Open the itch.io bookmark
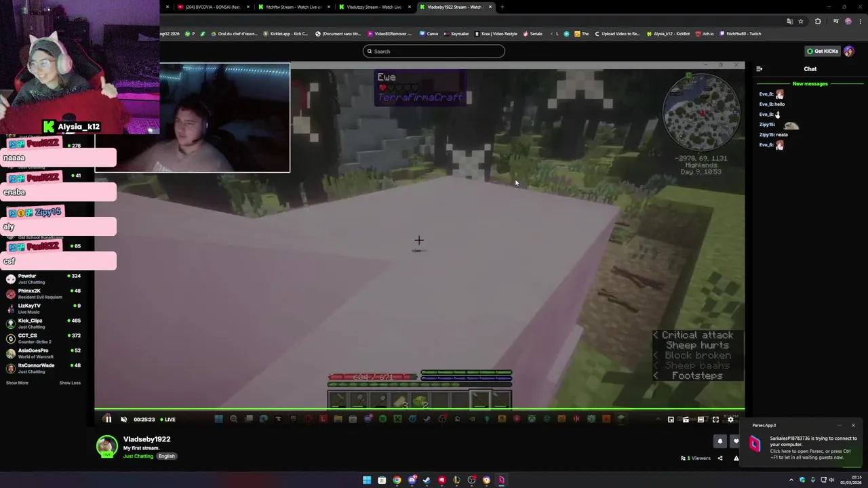Image resolution: width=868 pixels, height=488 pixels. [x=705, y=34]
